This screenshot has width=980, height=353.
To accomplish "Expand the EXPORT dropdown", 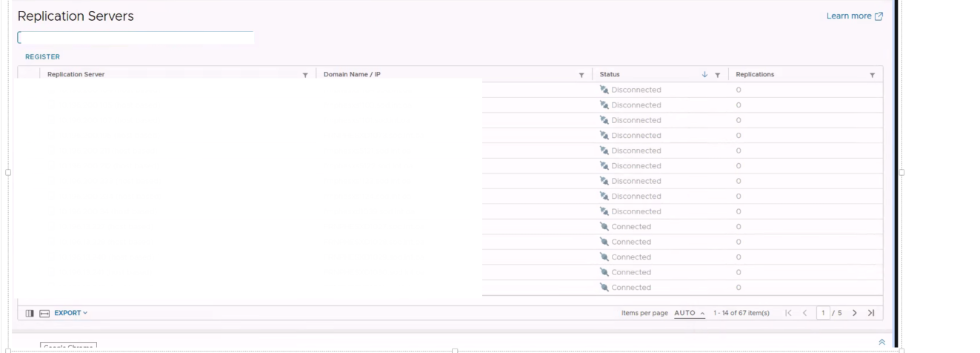I will tap(70, 313).
